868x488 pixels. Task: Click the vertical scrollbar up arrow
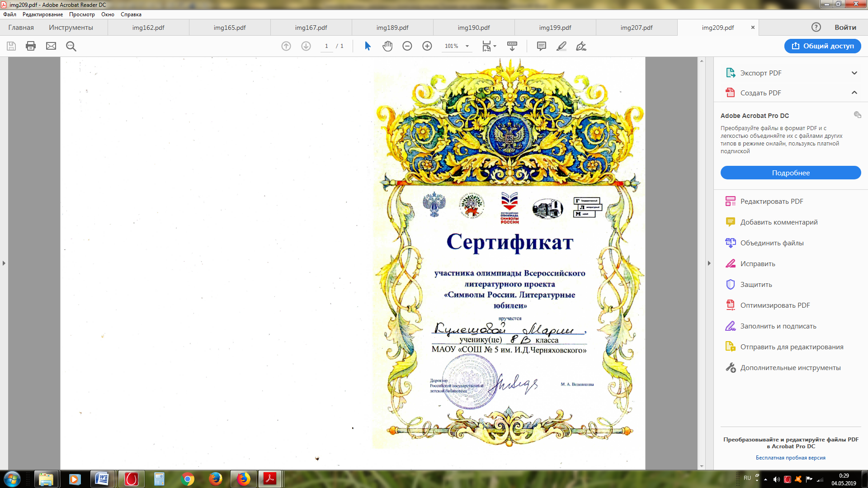702,61
